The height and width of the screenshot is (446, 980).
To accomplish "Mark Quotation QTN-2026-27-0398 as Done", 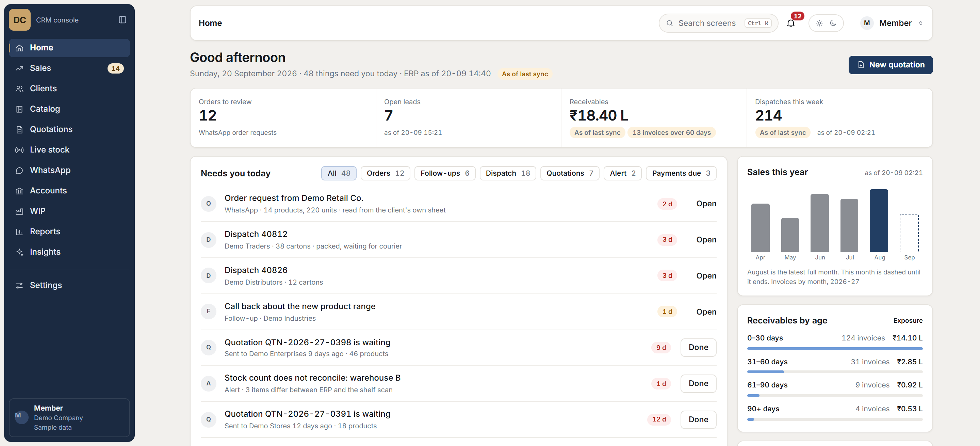I will click(698, 348).
